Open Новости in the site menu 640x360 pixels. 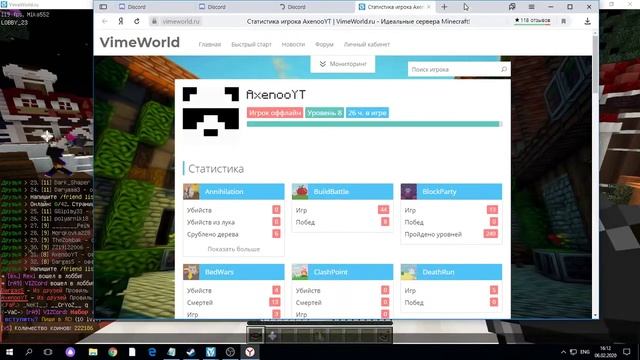[293, 44]
